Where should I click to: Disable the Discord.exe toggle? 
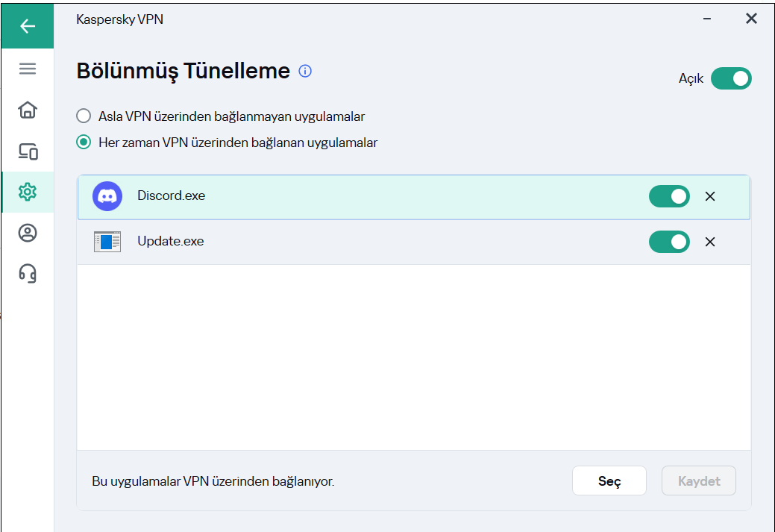[x=668, y=196]
